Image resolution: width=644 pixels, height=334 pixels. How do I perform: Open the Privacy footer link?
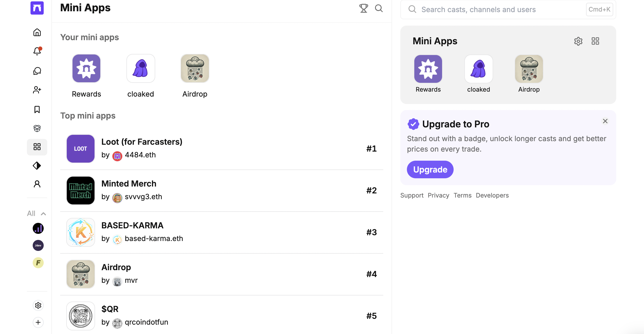(x=438, y=195)
